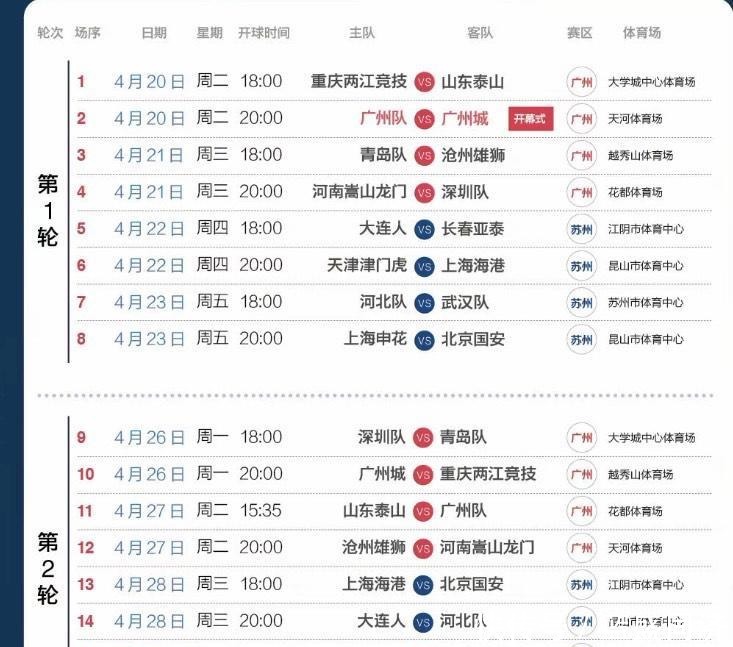Click match number 7
Viewport: 733px width, 647px height.
coord(81,302)
